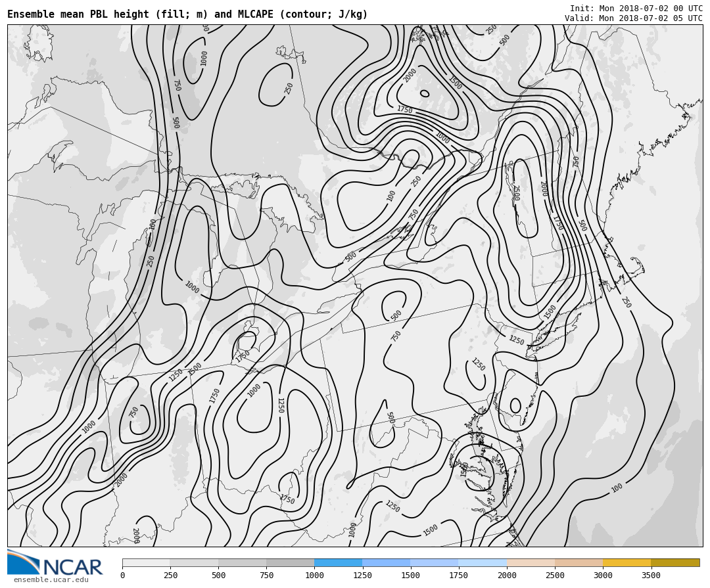Image resolution: width=710 pixels, height=588 pixels.
Task: Pick the colorbar segment between 500 and 750
Action: pyautogui.click(x=242, y=562)
